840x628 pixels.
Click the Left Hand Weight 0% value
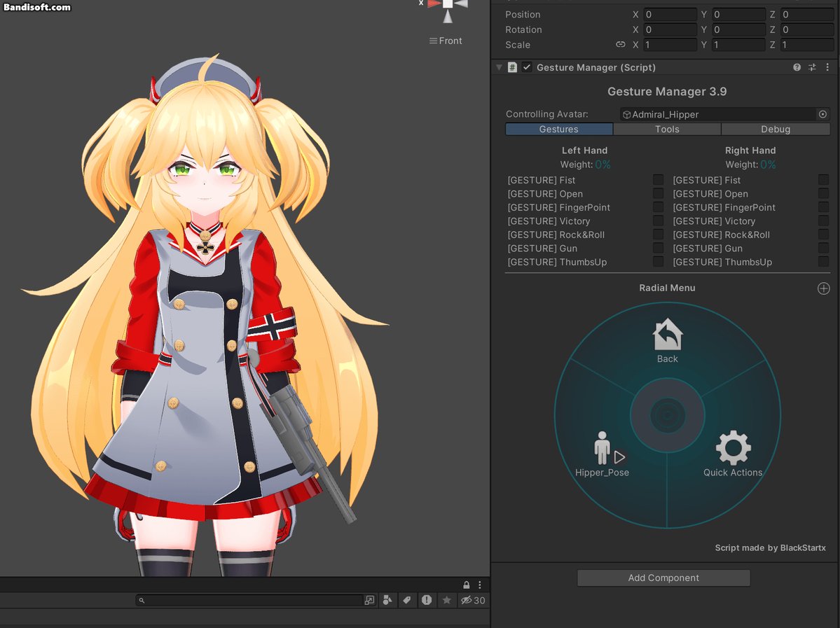[603, 165]
